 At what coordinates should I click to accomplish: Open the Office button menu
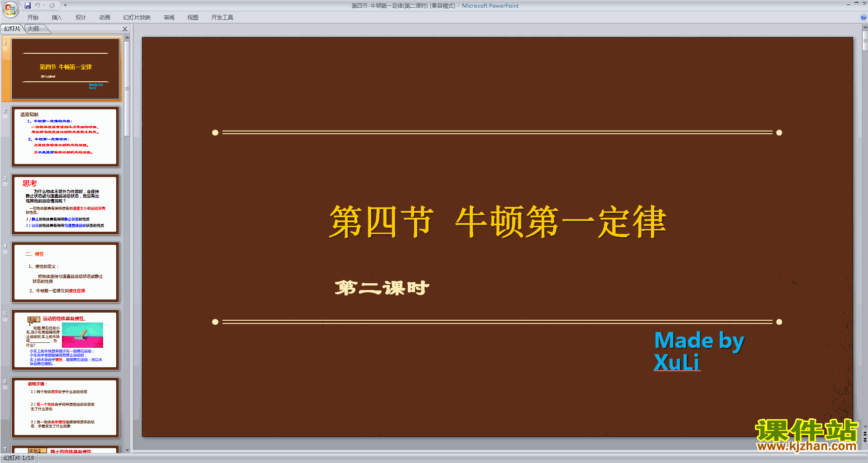coord(10,9)
